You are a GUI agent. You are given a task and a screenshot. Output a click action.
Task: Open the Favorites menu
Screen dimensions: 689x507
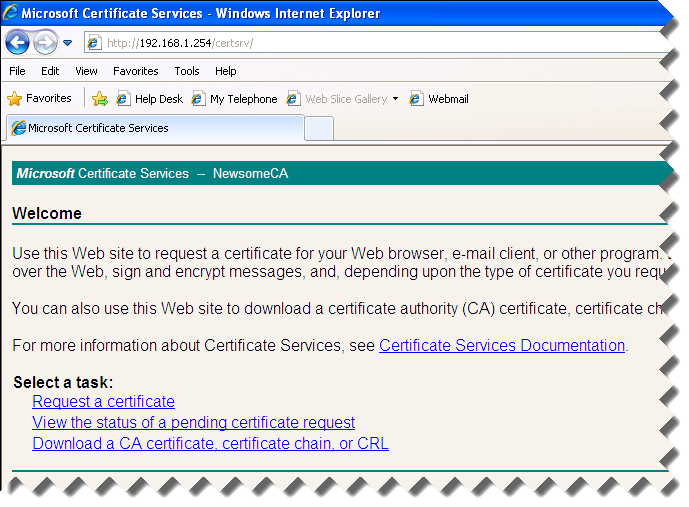pyautogui.click(x=135, y=71)
